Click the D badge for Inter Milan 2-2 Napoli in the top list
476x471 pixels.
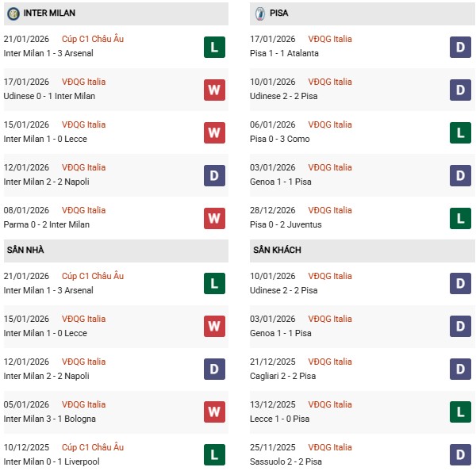point(214,175)
